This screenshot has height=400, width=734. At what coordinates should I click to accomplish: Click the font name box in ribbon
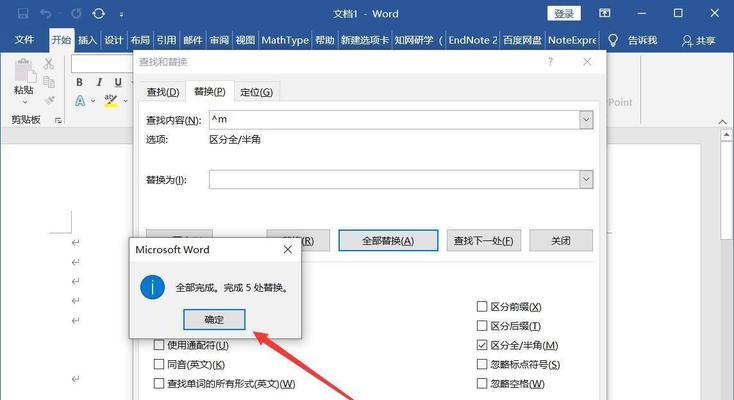pos(102,63)
